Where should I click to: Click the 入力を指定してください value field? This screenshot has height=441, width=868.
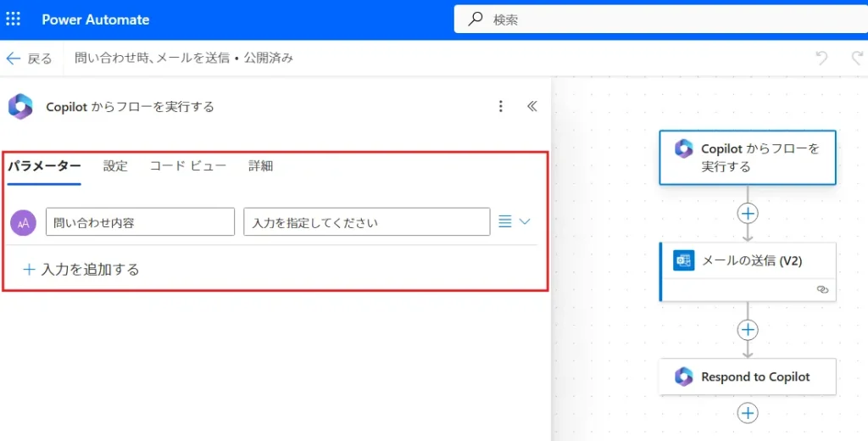(366, 222)
